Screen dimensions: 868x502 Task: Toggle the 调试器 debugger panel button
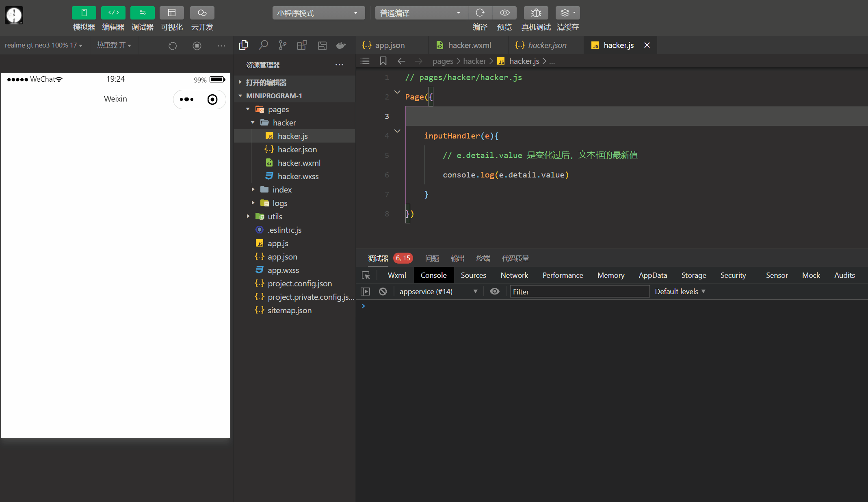point(142,13)
